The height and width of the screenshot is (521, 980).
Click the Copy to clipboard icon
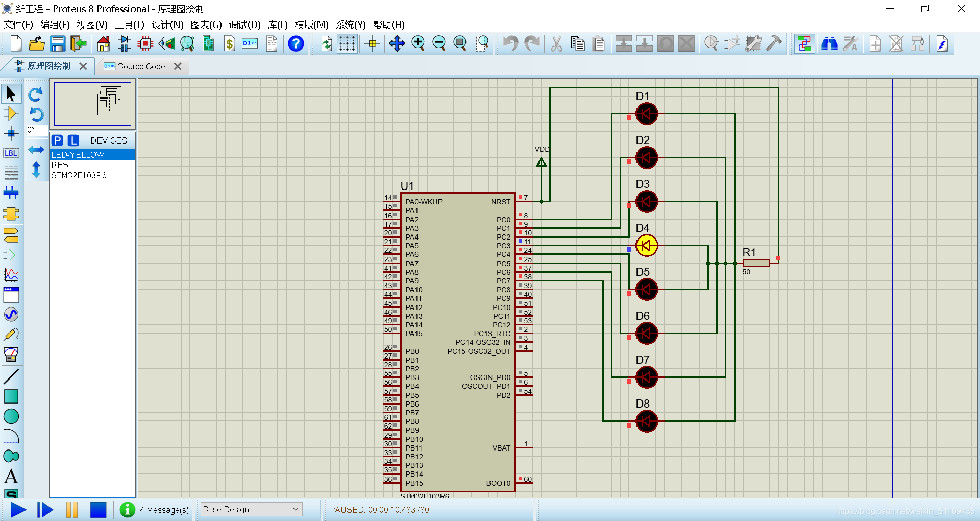[x=578, y=44]
